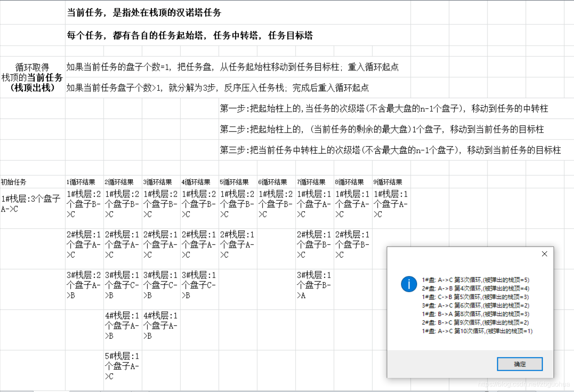
Task: Select cell '2#栈层:1个盘子A->C' under 5循环结果
Action: point(238,249)
